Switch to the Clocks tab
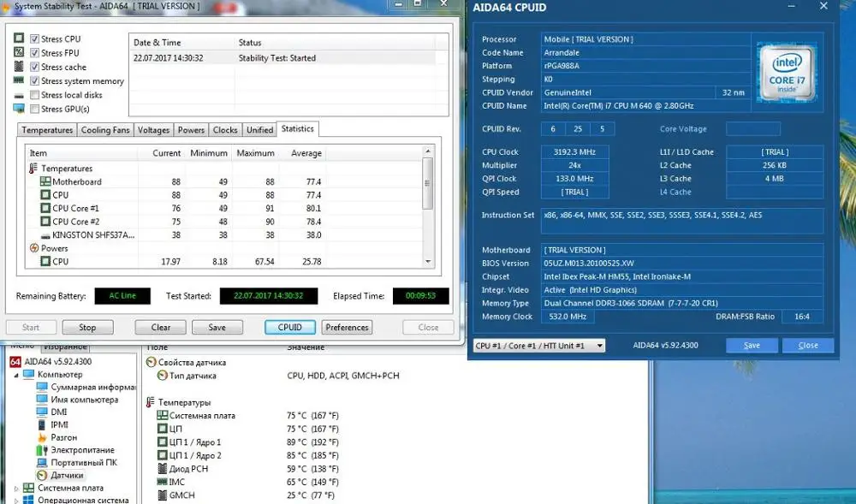Viewport: 856px width, 504px height. coord(225,130)
